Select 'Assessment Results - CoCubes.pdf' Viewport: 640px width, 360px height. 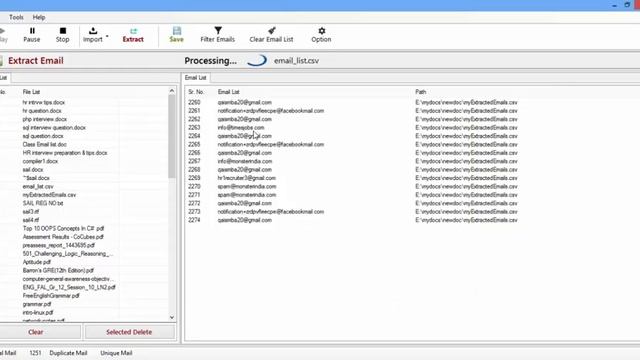(x=63, y=237)
